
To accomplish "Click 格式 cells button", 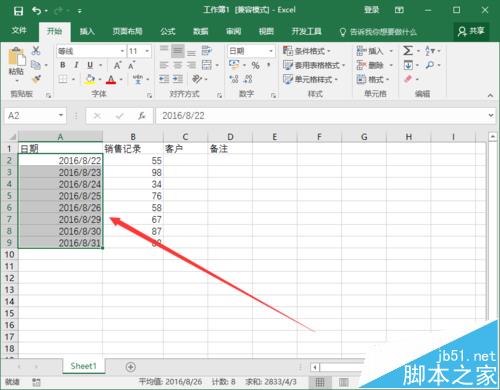I will coord(373,79).
